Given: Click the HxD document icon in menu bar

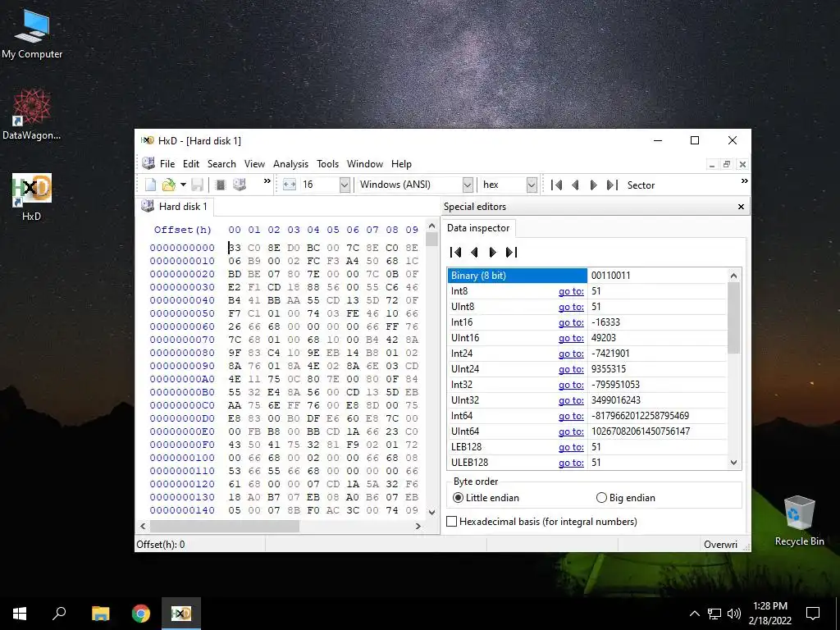Looking at the screenshot, I should point(148,163).
